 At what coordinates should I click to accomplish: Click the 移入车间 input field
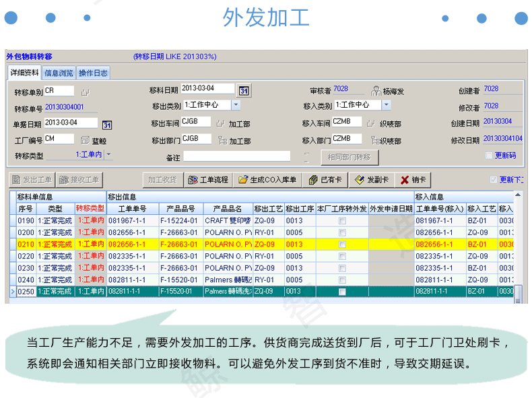346,122
